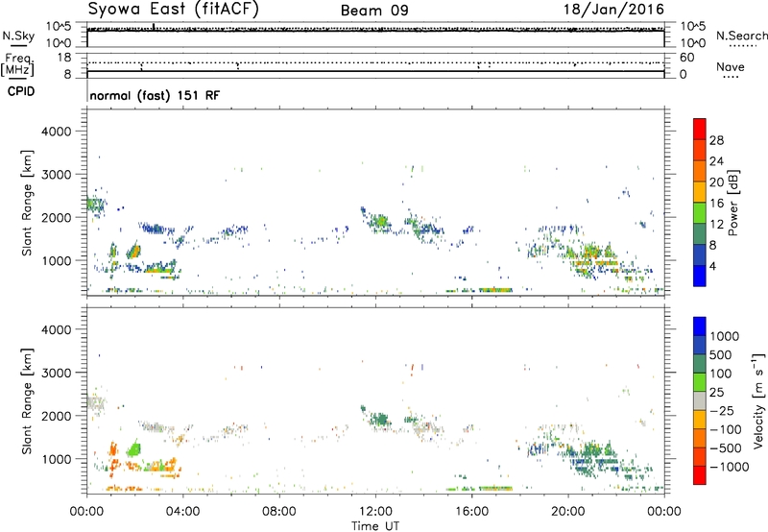This screenshot has width=768, height=532.
Task: Click the '16' tick on Power colorbar
Action: pyautogui.click(x=716, y=204)
